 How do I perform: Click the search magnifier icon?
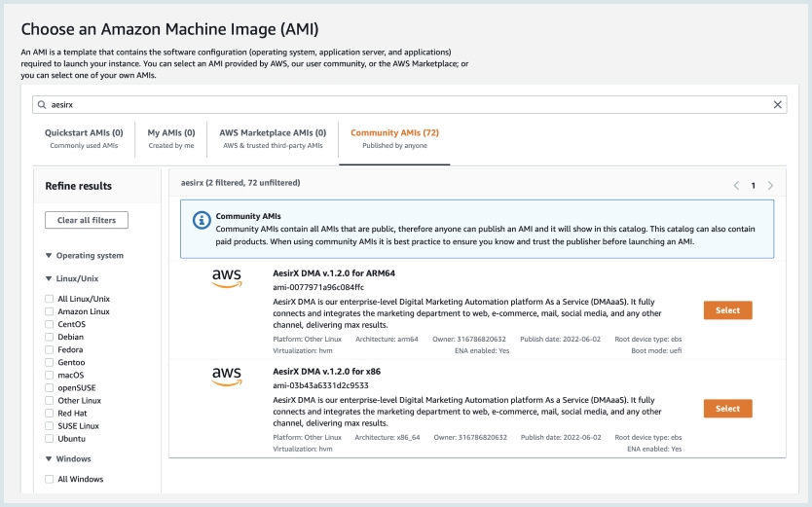click(42, 104)
